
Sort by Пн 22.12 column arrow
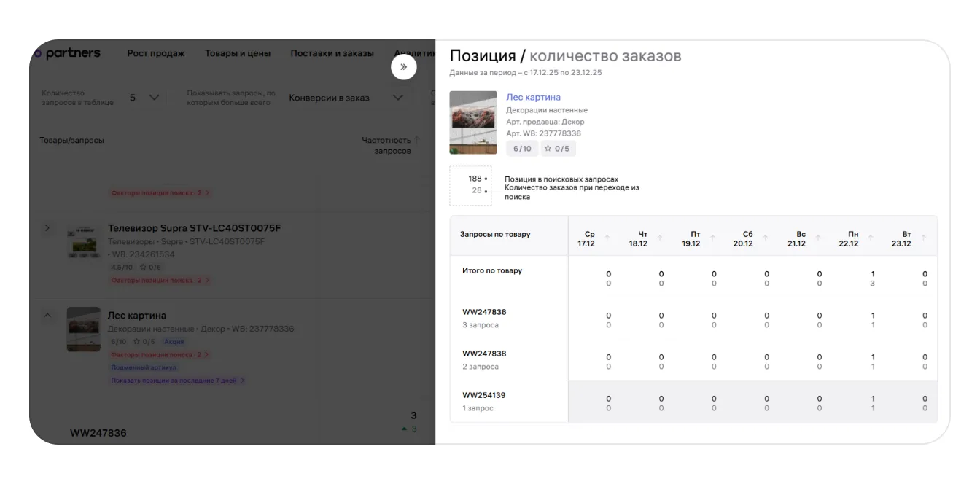pos(871,238)
